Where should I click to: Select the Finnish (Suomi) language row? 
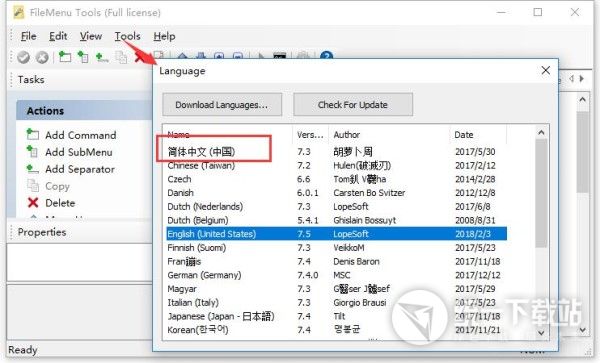click(336, 247)
